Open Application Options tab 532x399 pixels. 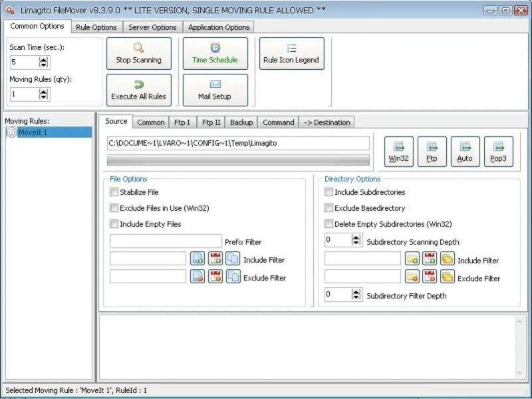219,27
